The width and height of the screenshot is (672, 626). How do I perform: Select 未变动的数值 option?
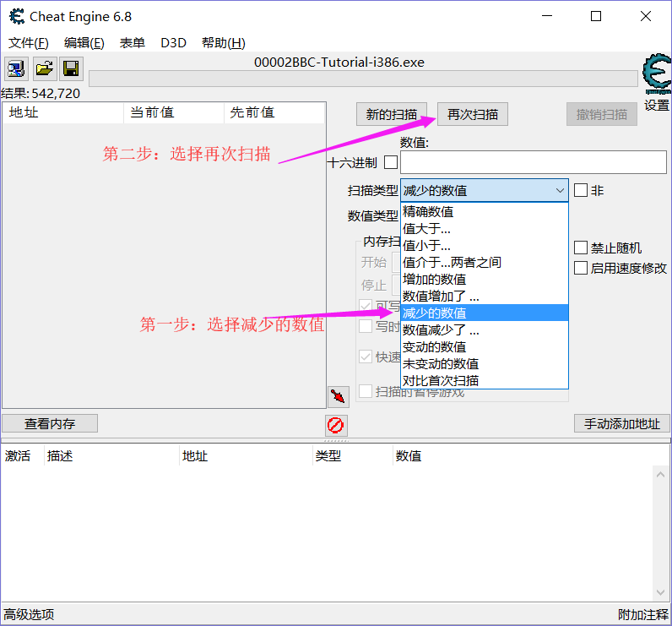coord(485,364)
